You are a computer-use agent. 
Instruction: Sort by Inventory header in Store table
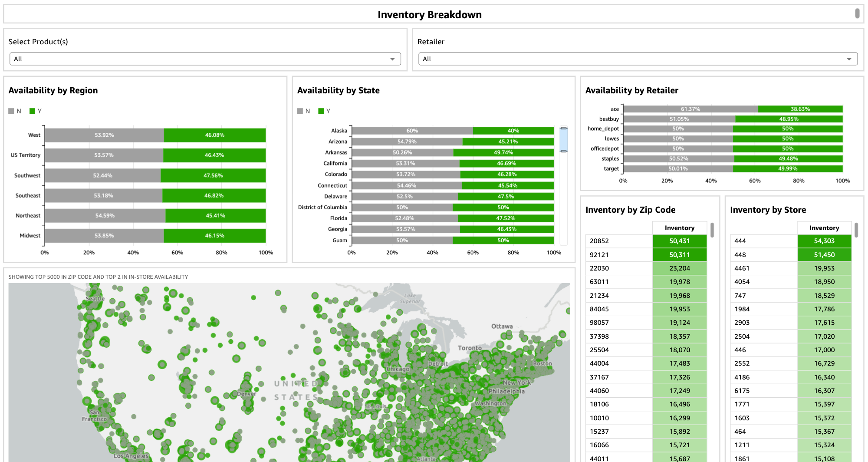click(x=824, y=228)
